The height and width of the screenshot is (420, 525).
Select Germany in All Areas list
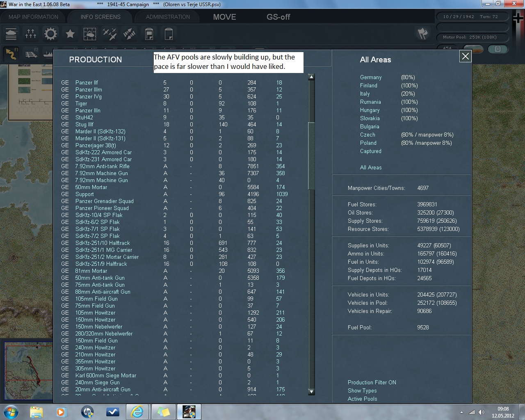click(x=371, y=77)
